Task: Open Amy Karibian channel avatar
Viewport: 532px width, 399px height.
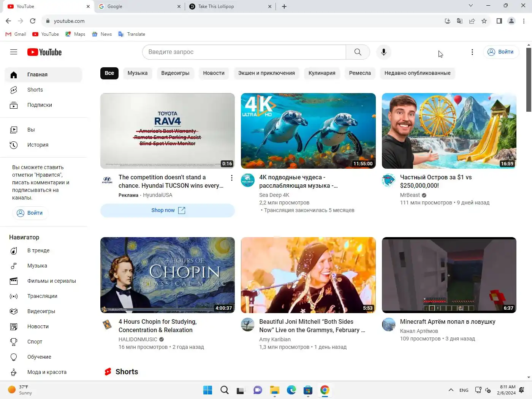Action: (248, 325)
